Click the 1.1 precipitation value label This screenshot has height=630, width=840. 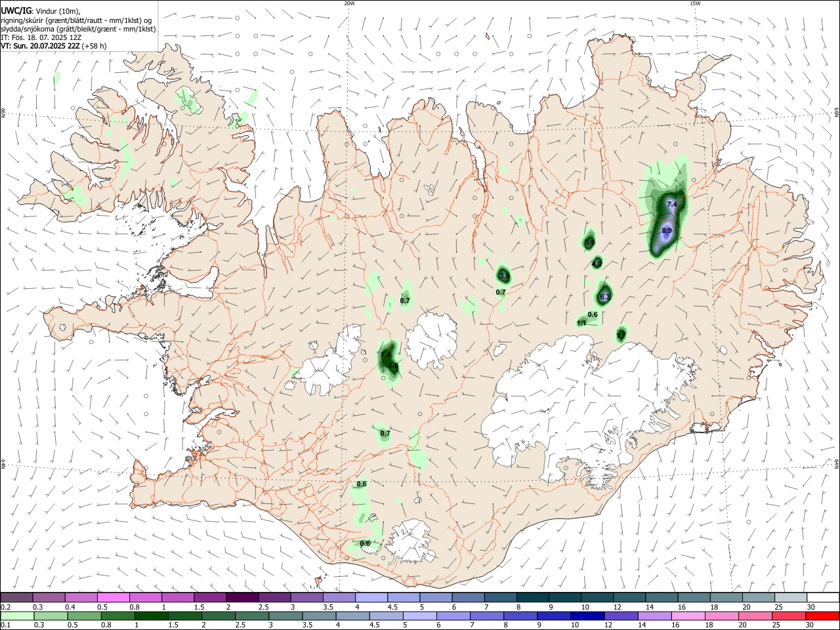point(581,323)
